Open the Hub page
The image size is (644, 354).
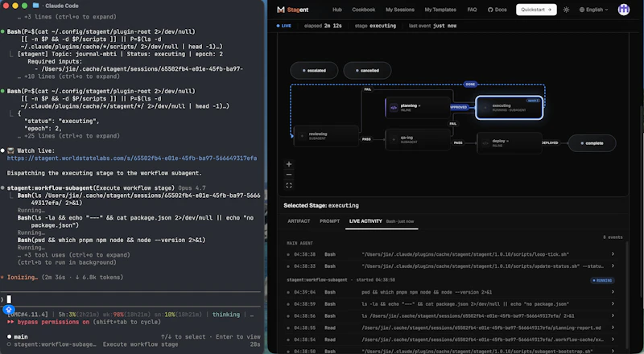point(337,10)
